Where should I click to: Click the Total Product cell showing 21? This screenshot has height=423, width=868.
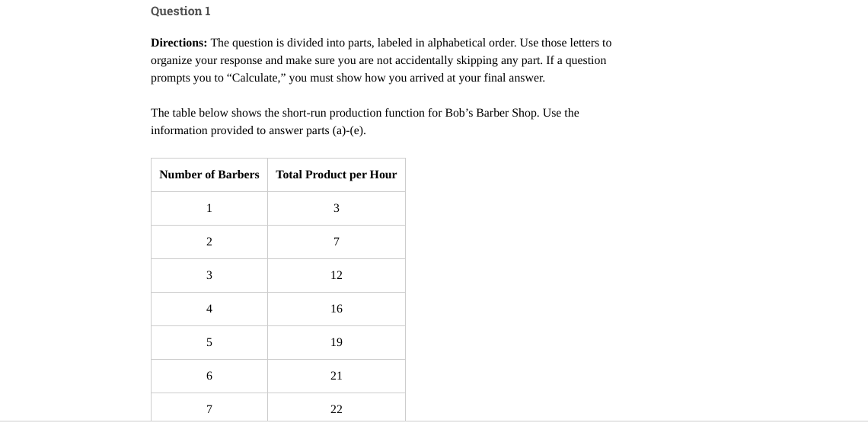[336, 376]
